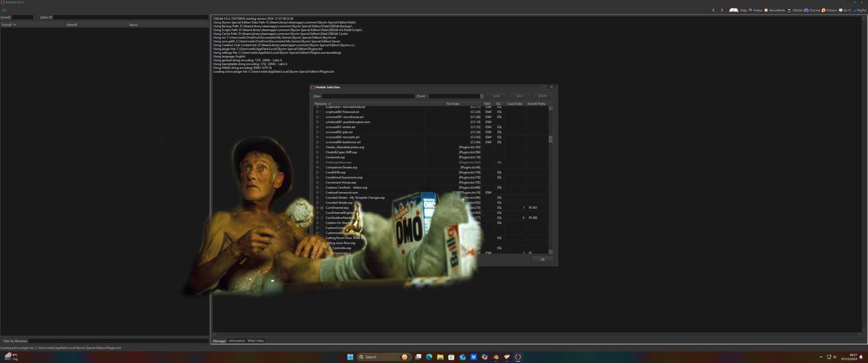The image size is (868, 363).
Task: Check the Conditional Expressions.esp checkbox
Action: click(322, 178)
